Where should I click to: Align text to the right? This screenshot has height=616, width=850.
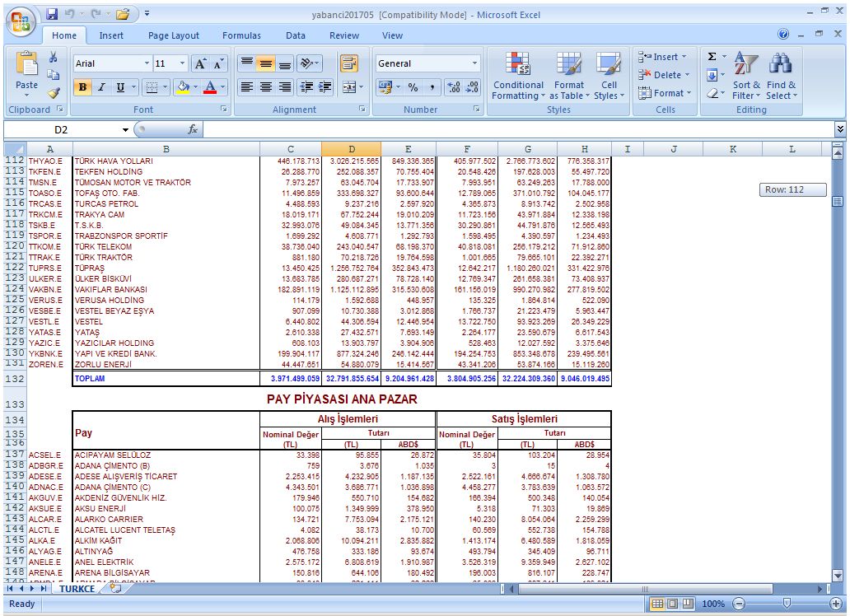[285, 86]
